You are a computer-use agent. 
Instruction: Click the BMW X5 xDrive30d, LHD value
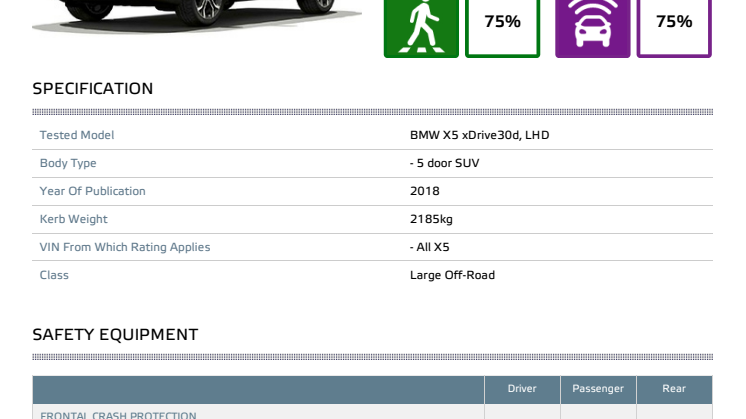tap(480, 135)
